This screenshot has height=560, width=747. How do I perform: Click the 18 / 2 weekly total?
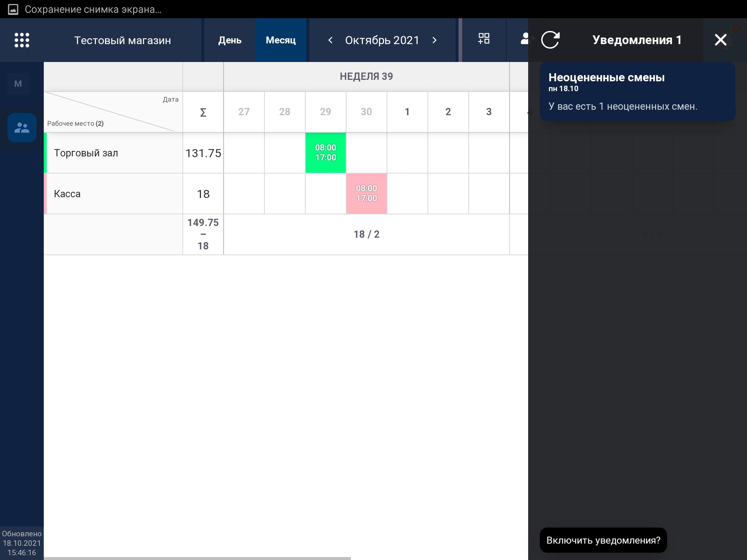pyautogui.click(x=367, y=234)
